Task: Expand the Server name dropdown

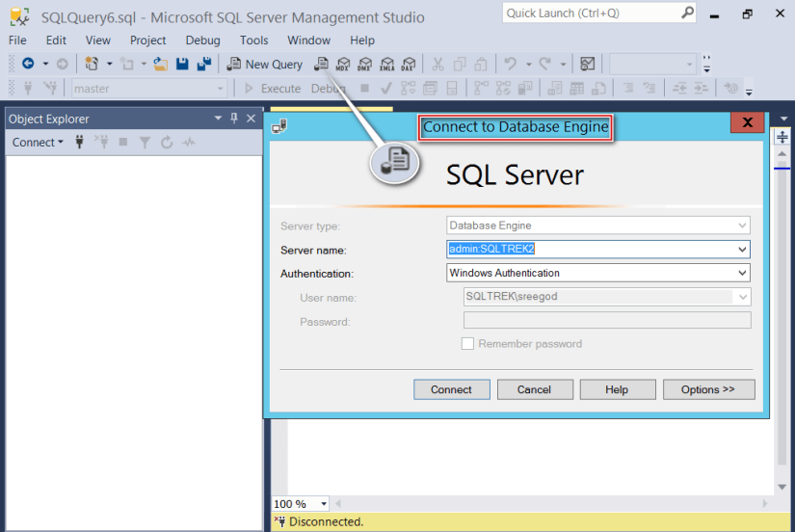Action: [x=741, y=250]
